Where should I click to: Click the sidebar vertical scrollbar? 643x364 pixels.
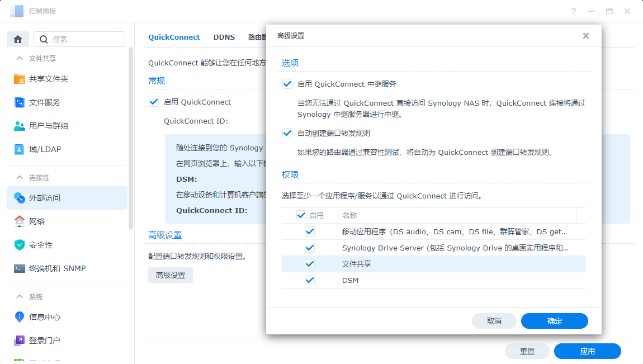(x=131, y=139)
